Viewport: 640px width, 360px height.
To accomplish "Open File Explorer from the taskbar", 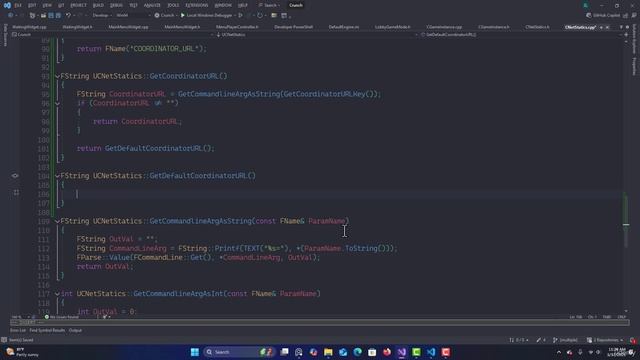I will [328, 352].
